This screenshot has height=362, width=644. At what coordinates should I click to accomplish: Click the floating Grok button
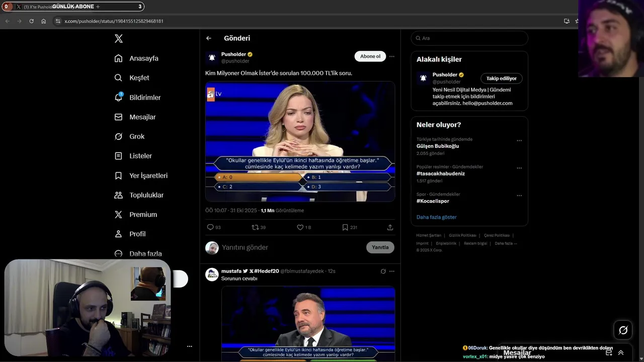pos(623,330)
